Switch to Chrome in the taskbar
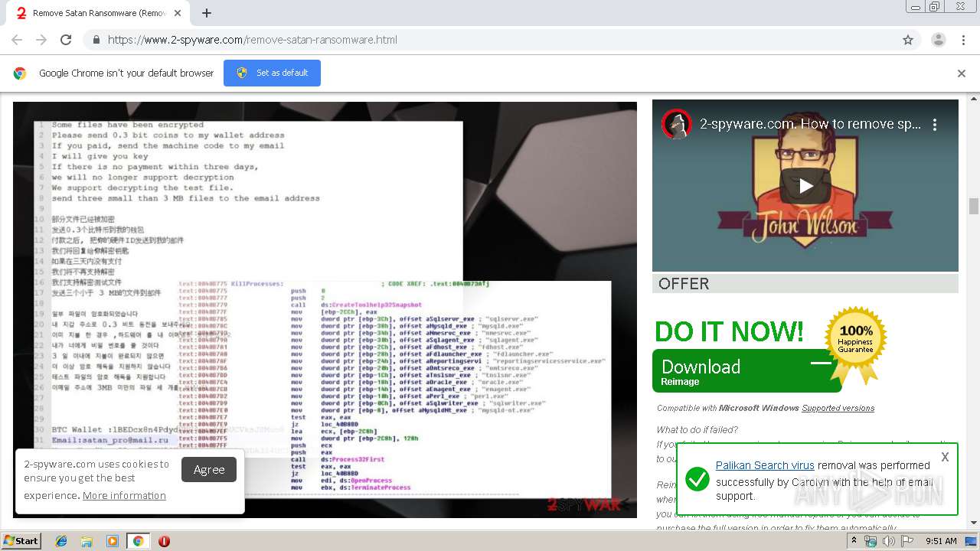This screenshot has width=980, height=551. pyautogui.click(x=138, y=541)
